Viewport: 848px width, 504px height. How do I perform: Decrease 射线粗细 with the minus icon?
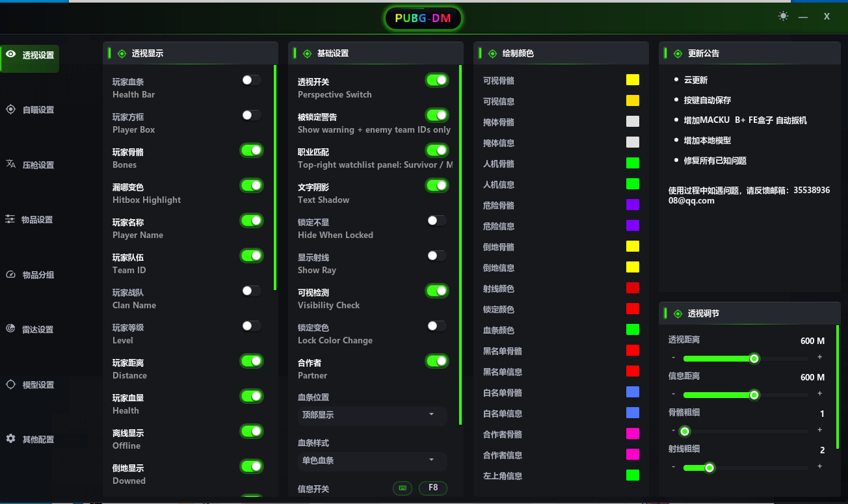pyautogui.click(x=673, y=467)
